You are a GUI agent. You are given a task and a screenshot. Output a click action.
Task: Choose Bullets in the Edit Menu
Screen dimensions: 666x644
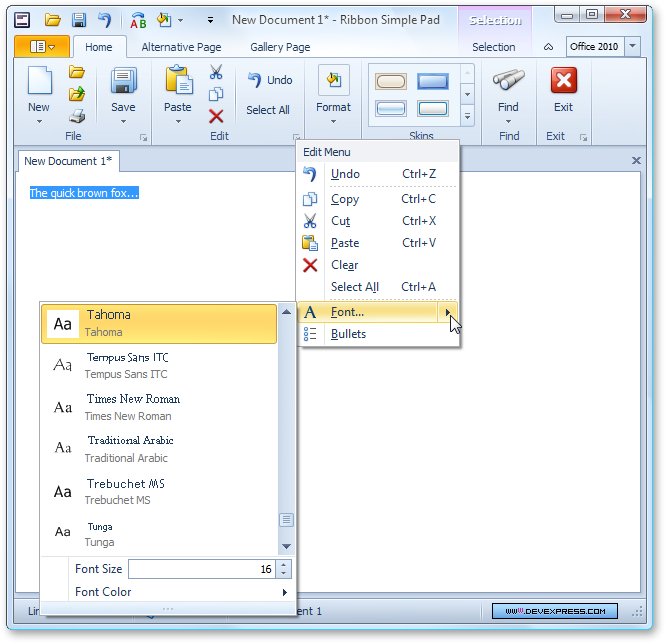coord(378,334)
